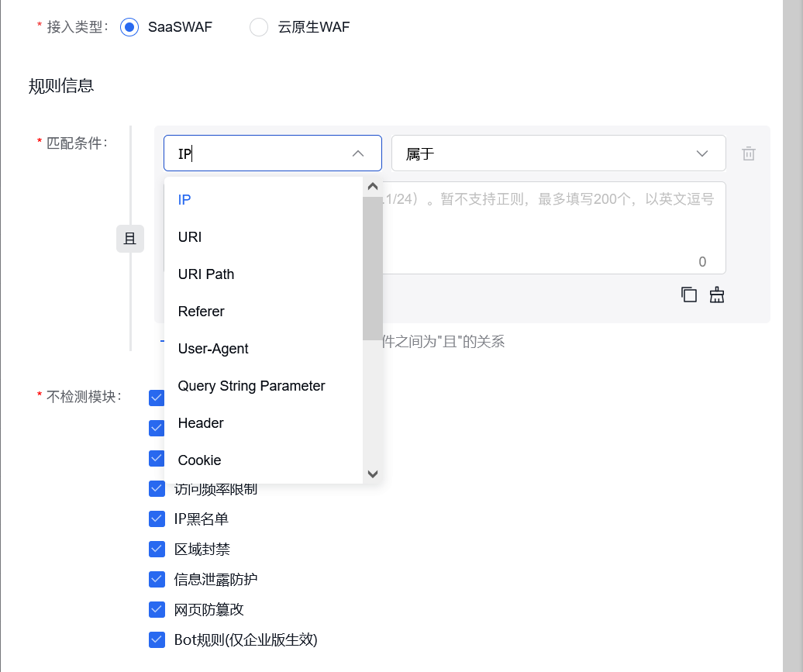Collapse the IP field dropdown chevron
Viewport: 803px width, 672px height.
[x=358, y=153]
